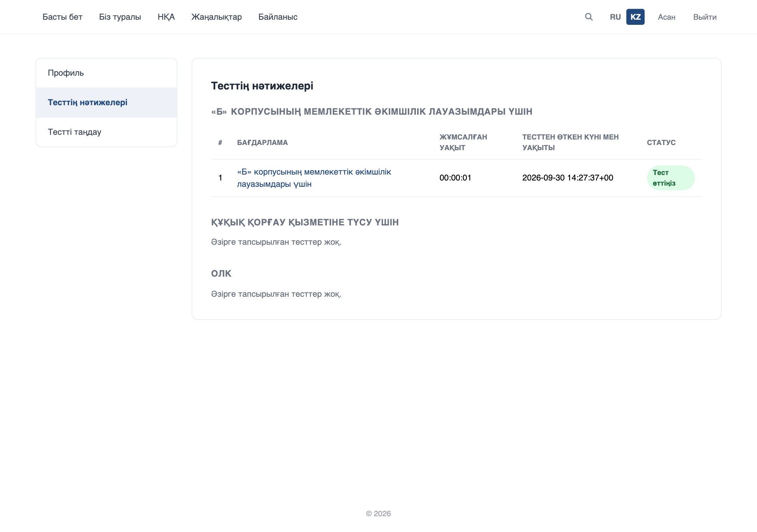Screen dimensions: 757x532
Task: Go to Біз туралы page
Action: pos(120,17)
